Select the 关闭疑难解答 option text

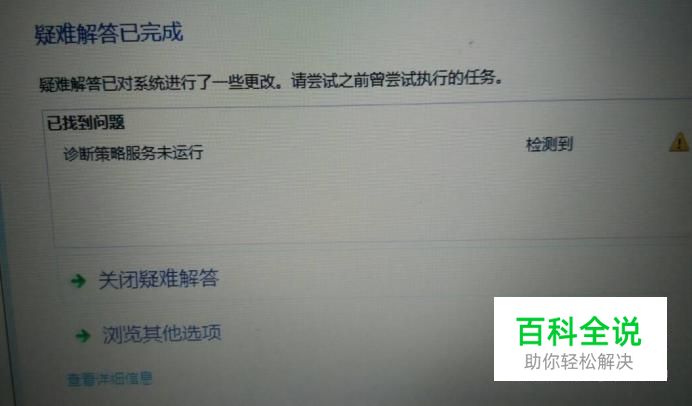158,279
